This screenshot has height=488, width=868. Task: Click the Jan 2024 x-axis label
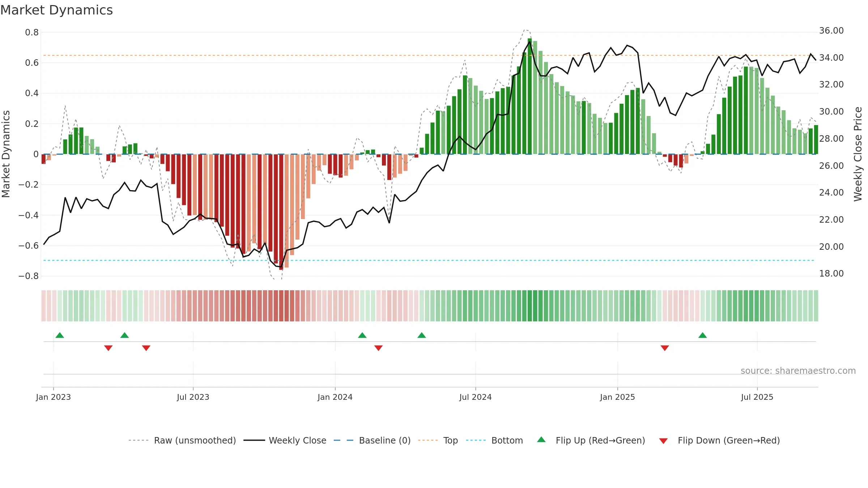[335, 397]
